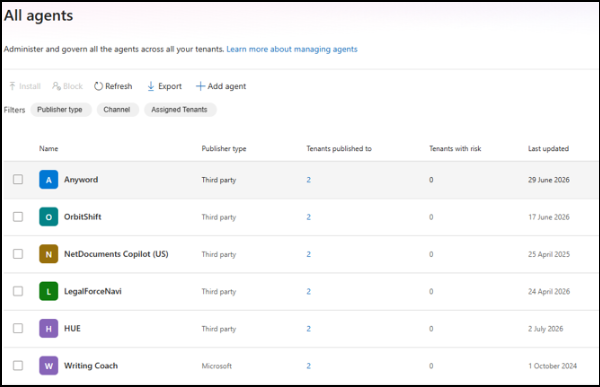Image resolution: width=600 pixels, height=387 pixels.
Task: Open Learn more about managing agents link
Action: click(x=292, y=49)
